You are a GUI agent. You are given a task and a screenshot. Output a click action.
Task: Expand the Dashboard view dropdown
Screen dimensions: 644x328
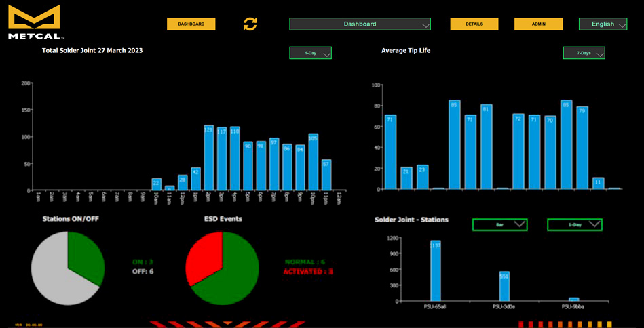(x=360, y=24)
